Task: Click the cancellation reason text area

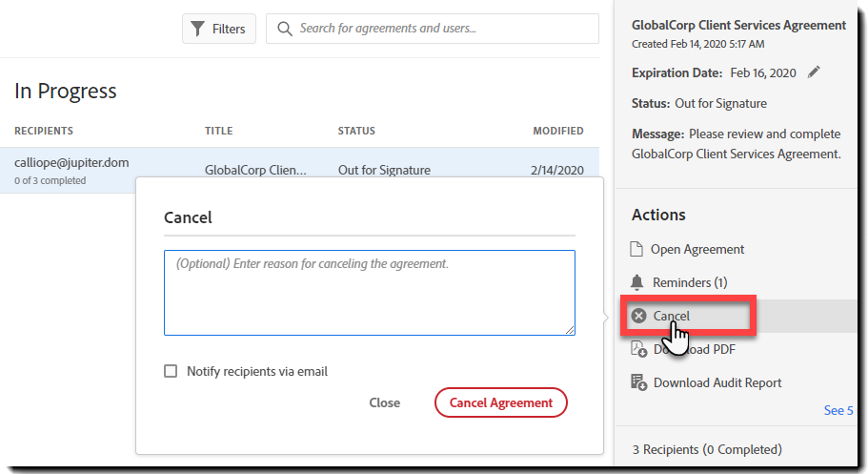Action: (x=369, y=293)
